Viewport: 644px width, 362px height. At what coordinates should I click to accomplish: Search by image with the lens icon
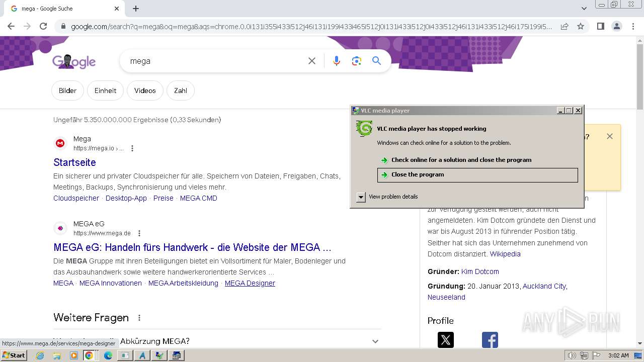pos(357,61)
